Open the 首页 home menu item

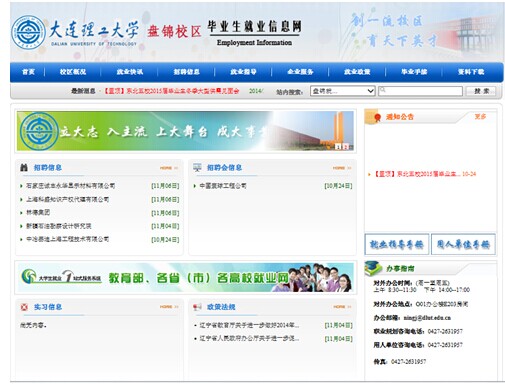28,72
